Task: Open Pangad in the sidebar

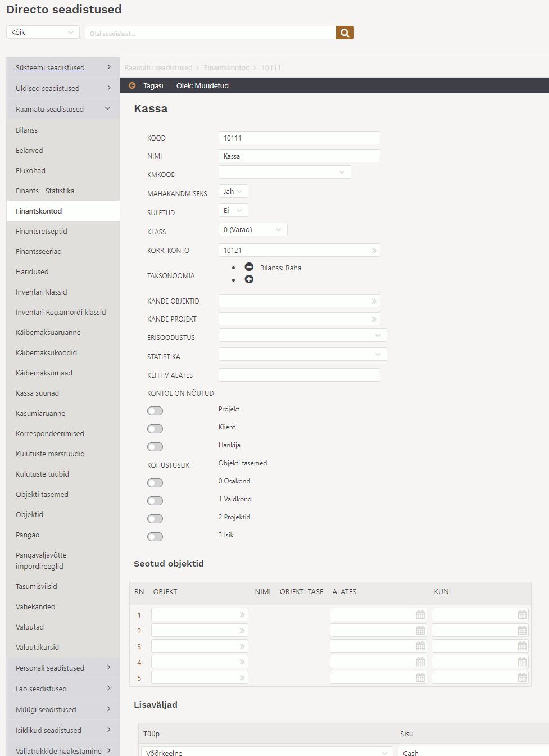Action: [63, 535]
